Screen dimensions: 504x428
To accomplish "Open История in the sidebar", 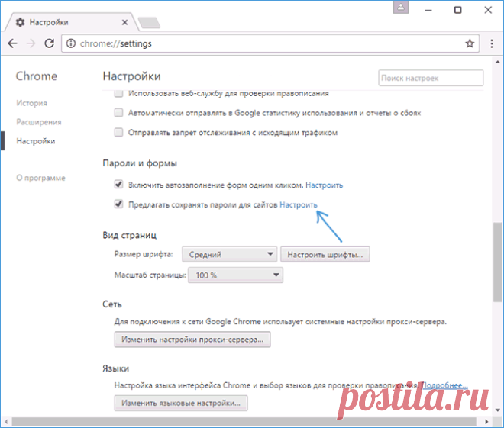I will 31,103.
